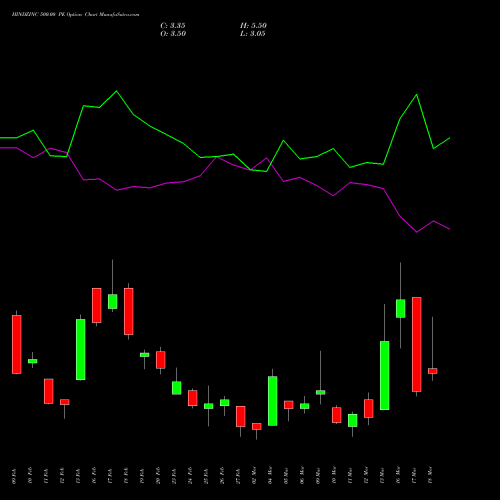Select the low value L: 3.05

[x=253, y=34]
